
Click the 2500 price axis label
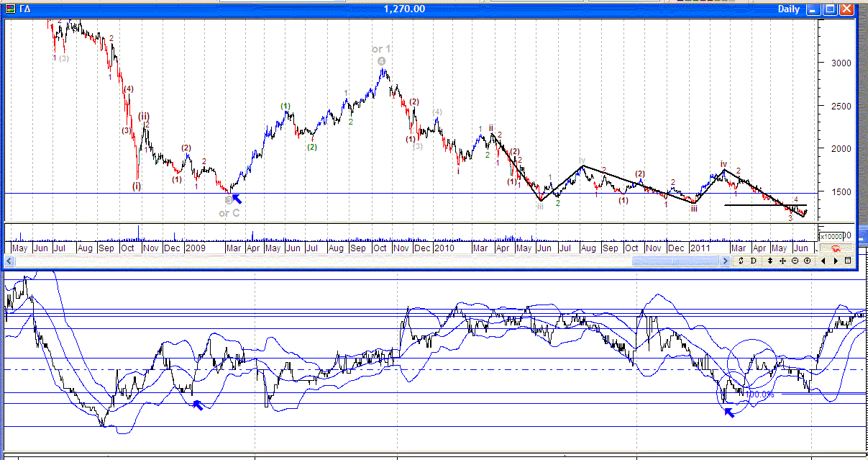coord(840,106)
